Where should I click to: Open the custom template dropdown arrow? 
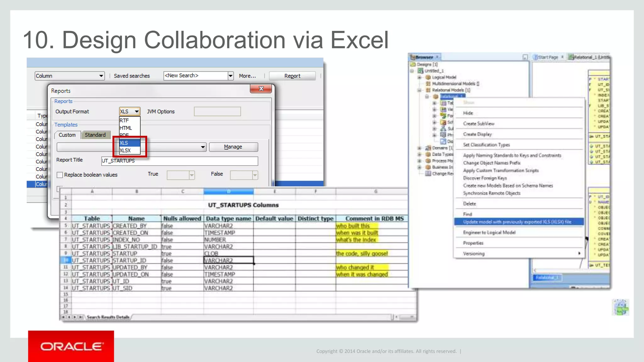203,147
